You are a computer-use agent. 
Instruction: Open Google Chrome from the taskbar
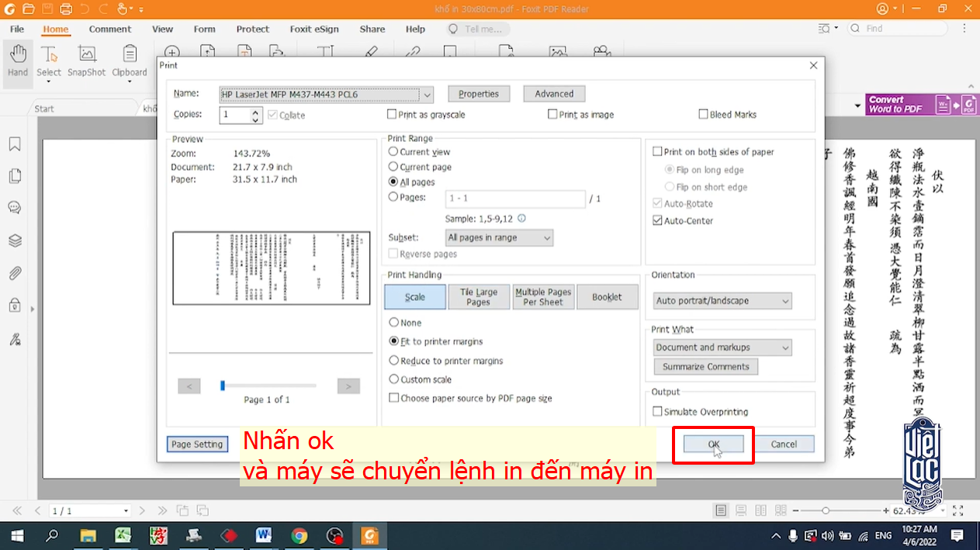tap(299, 535)
